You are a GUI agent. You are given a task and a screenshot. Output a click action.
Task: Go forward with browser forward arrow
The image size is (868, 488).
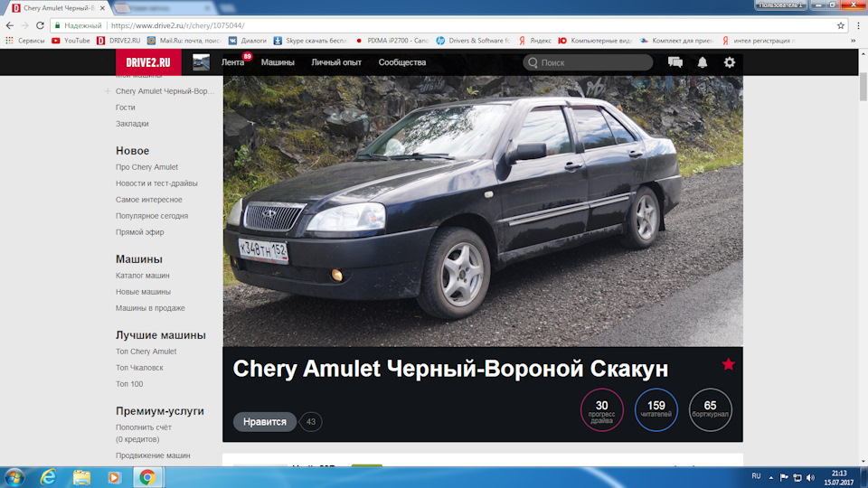[x=25, y=25]
